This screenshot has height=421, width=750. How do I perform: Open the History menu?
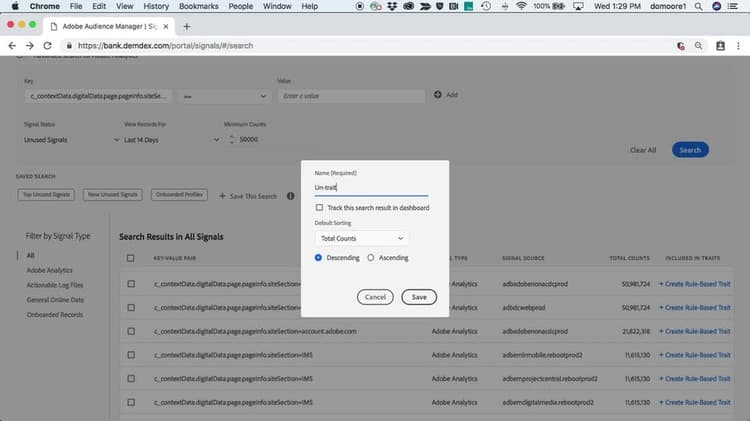(156, 6)
